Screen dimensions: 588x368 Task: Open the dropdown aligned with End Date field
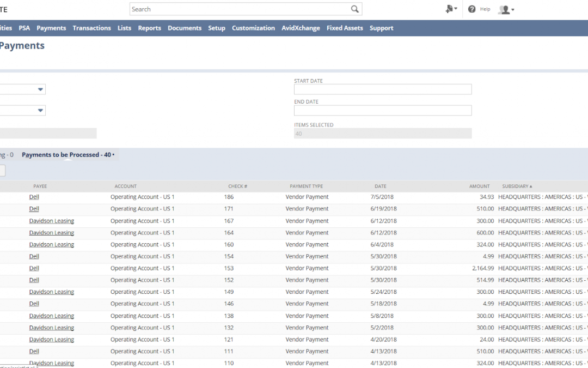[40, 110]
